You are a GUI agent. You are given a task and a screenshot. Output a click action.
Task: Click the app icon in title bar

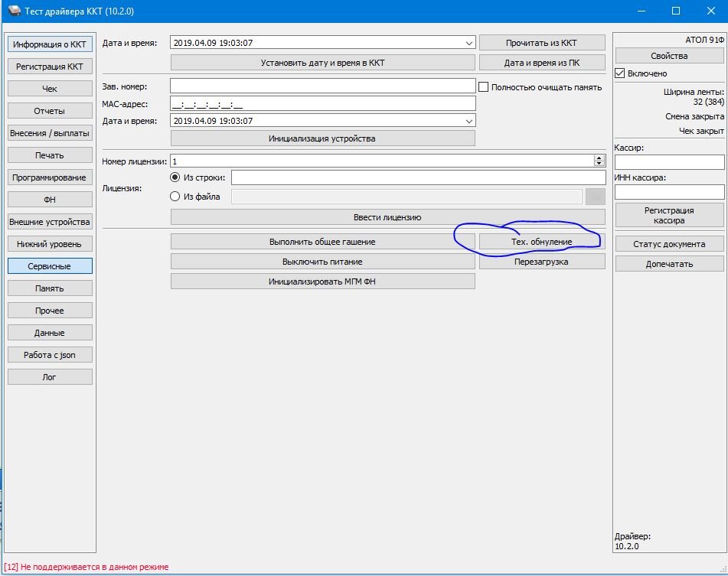point(14,11)
